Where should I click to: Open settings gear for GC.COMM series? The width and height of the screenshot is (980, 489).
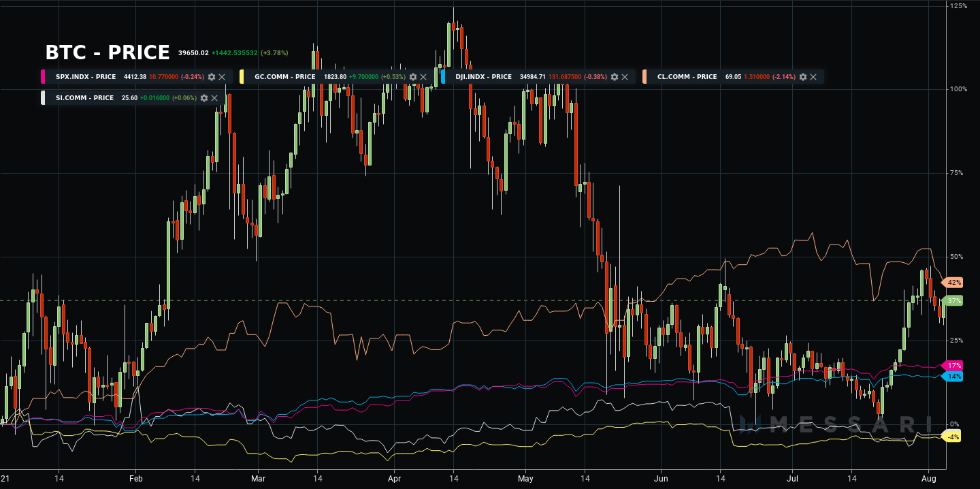[412, 77]
